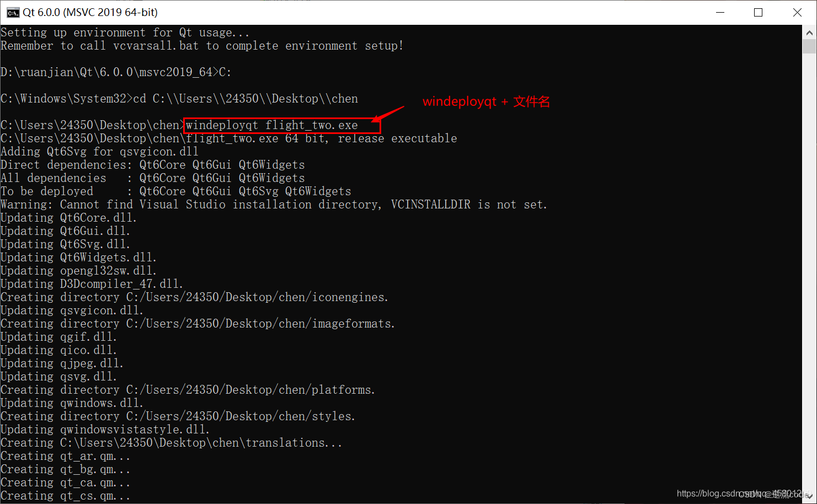
Task: Click the title text Qt 6.0.0 (MSVC 2019 64-bit)
Action: coord(90,12)
